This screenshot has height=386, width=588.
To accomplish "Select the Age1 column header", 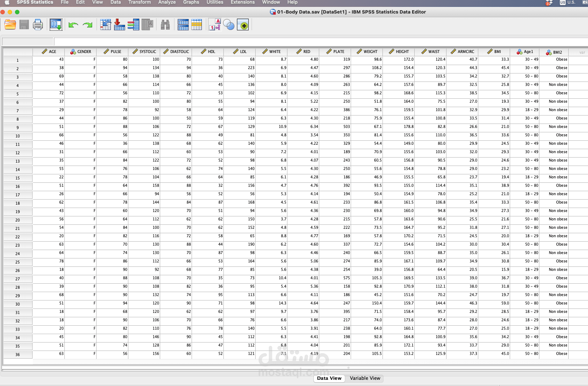I will [525, 52].
